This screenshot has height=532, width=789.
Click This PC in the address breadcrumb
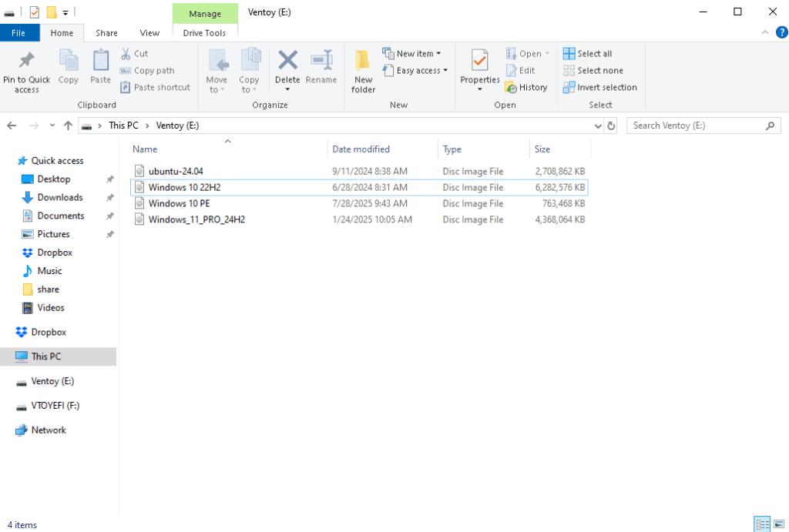tap(123, 125)
